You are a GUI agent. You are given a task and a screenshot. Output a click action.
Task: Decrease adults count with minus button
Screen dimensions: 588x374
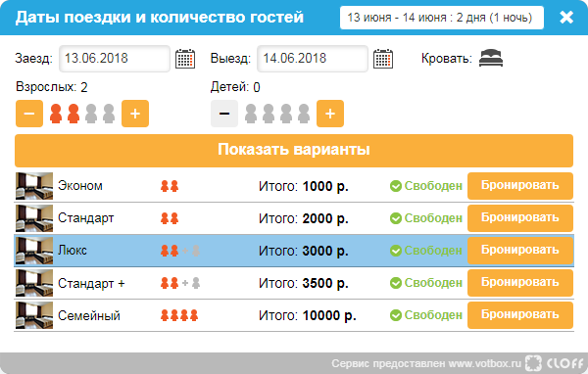(x=29, y=114)
